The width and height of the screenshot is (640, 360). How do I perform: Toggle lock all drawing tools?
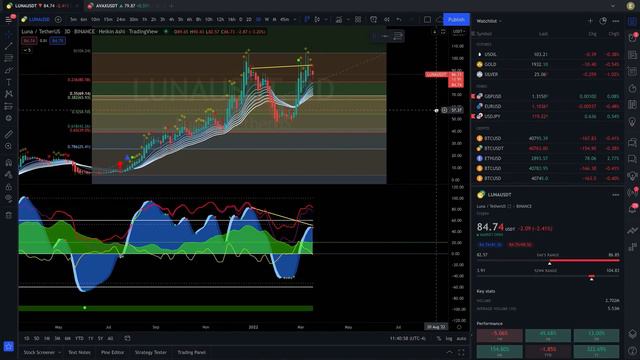(x=9, y=187)
